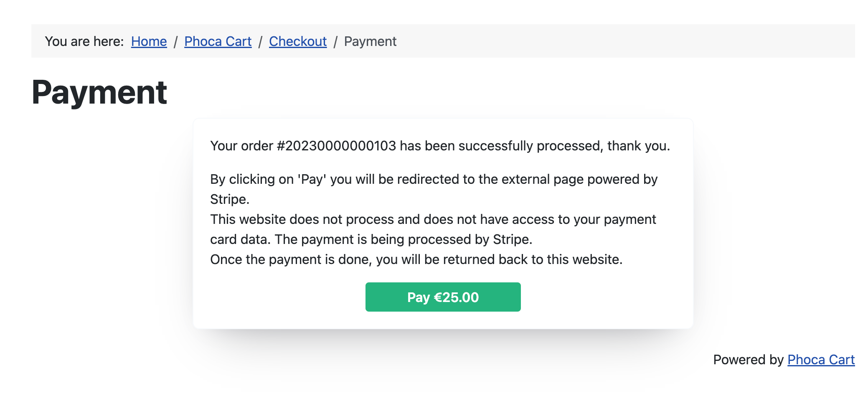Image resolution: width=868 pixels, height=396 pixels.
Task: Navigate to Phoca Cart via the breadcrumb
Action: [218, 41]
